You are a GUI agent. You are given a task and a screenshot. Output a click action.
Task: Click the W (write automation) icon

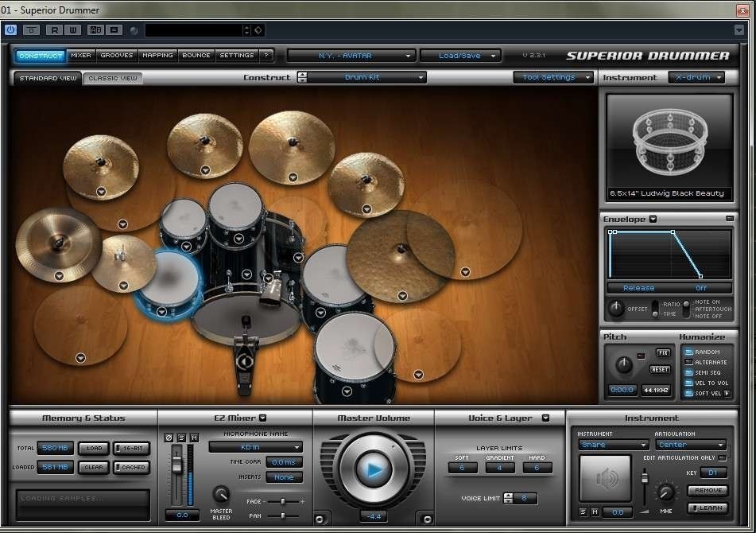point(73,30)
